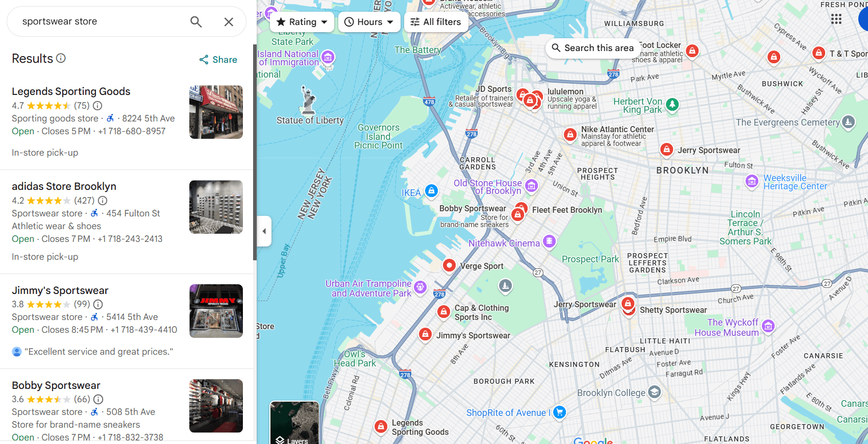
Task: View Jimmy's Sportswear storefront photo
Action: click(216, 311)
